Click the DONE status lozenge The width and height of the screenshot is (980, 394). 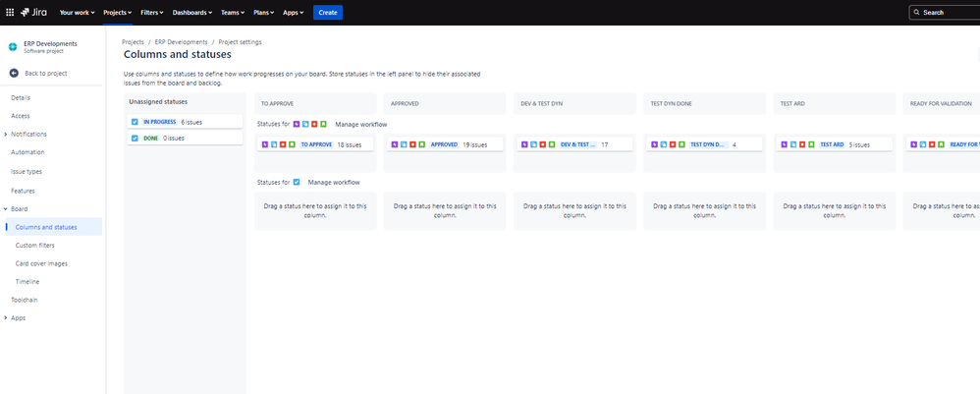coord(150,139)
